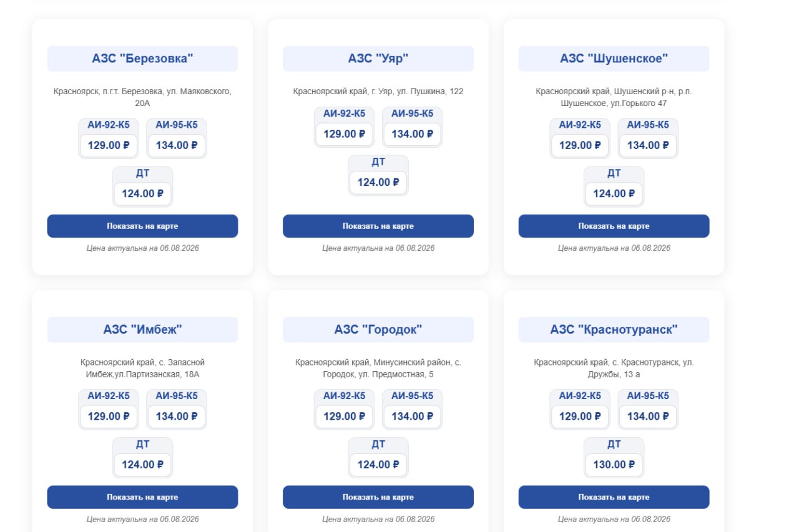The width and height of the screenshot is (799, 532).
Task: Click the АИ-92-К5 price in Березовка card
Action: (x=109, y=145)
